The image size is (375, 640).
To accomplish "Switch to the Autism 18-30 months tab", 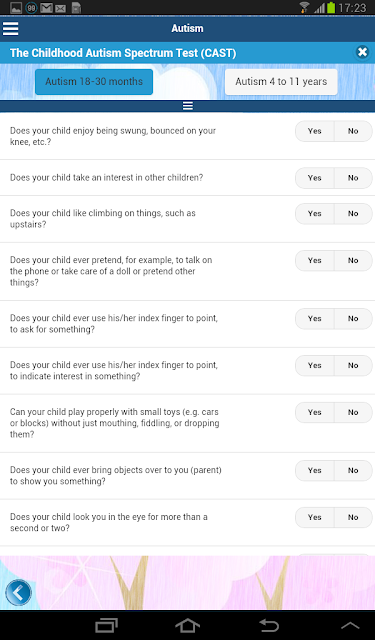I will tap(94, 82).
